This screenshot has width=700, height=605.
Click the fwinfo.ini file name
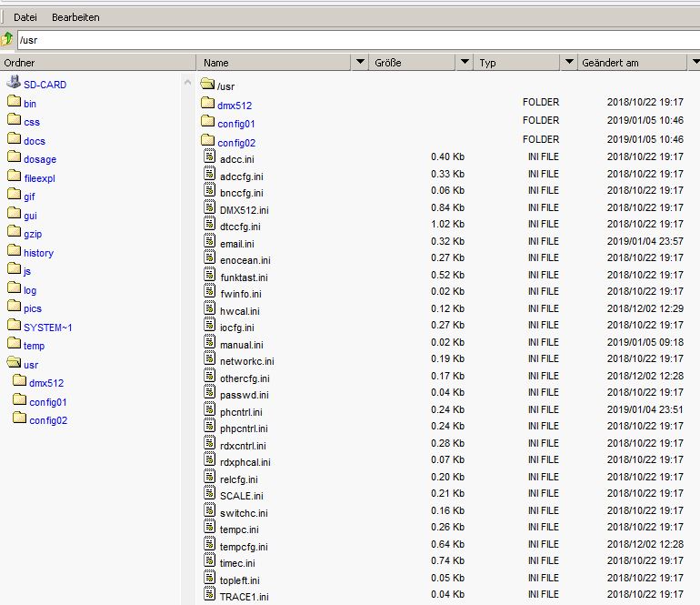(241, 294)
